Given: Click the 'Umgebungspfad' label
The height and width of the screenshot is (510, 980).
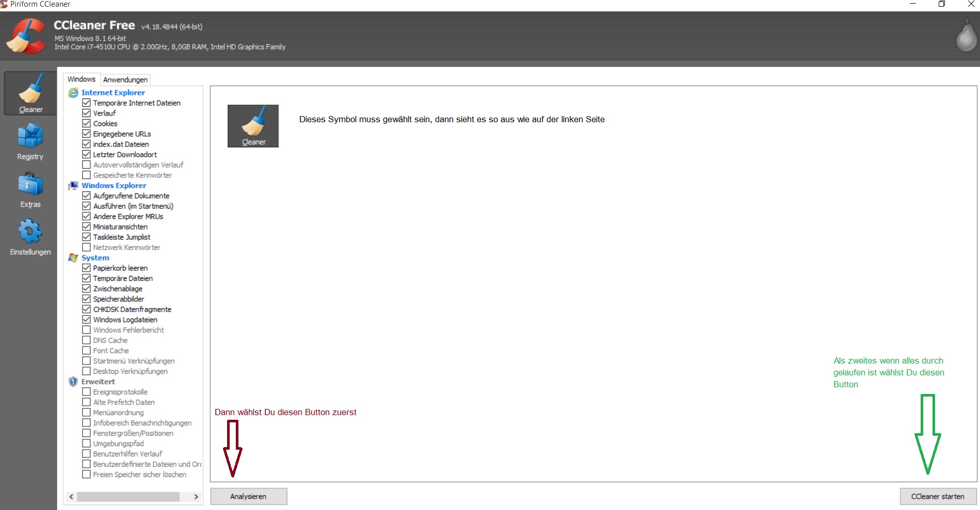Looking at the screenshot, I should 118,443.
